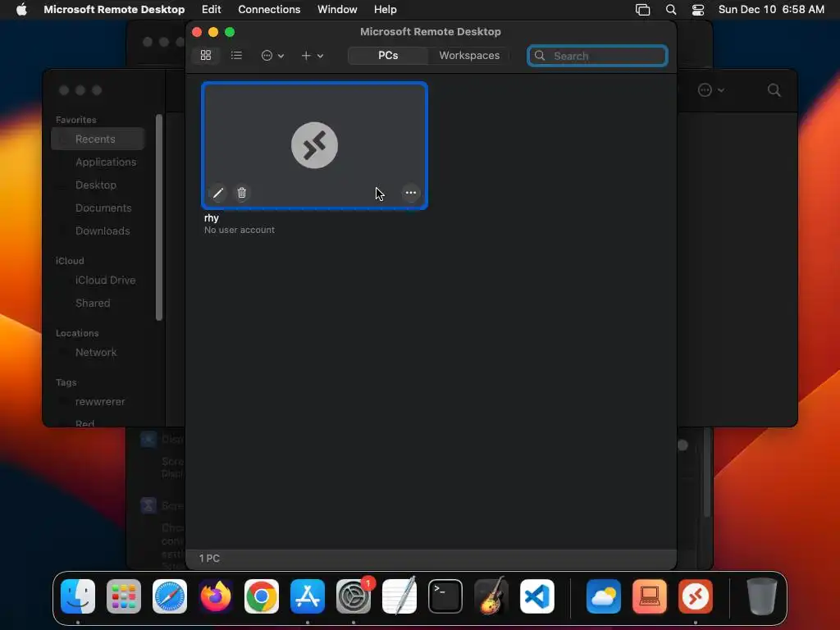Select the rhy PC thumbnail
The width and height of the screenshot is (840, 630).
(x=314, y=145)
